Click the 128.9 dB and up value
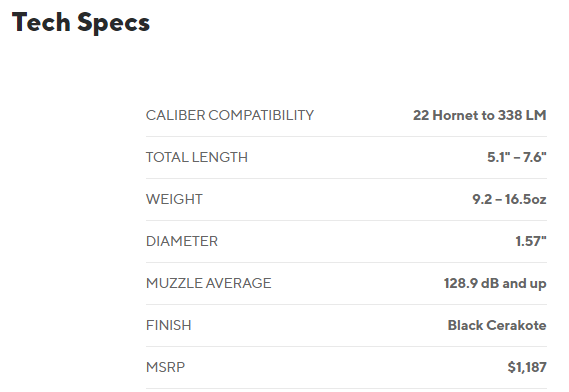 495,283
